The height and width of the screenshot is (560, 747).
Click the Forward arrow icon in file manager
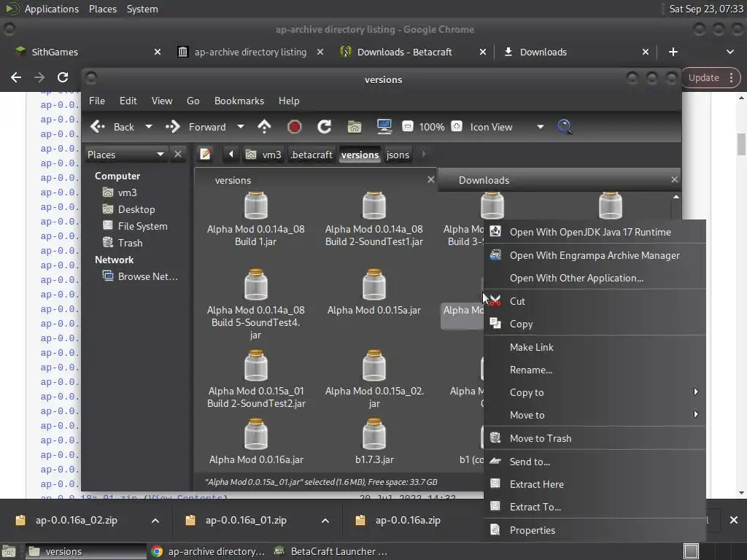point(172,127)
